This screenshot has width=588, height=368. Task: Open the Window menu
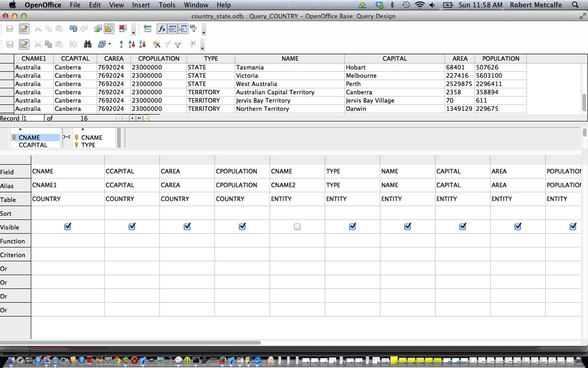[196, 5]
